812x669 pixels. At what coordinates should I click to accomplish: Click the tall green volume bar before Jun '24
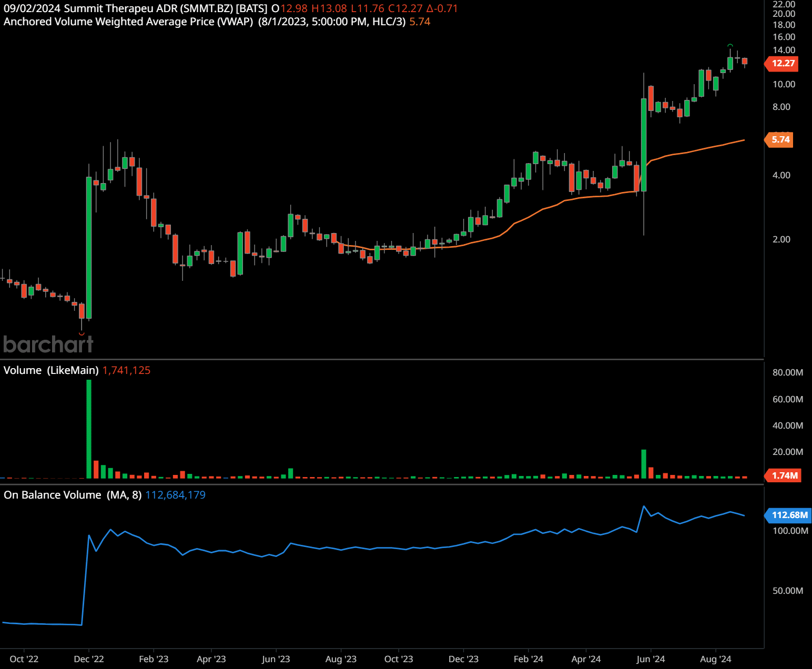[x=644, y=464]
